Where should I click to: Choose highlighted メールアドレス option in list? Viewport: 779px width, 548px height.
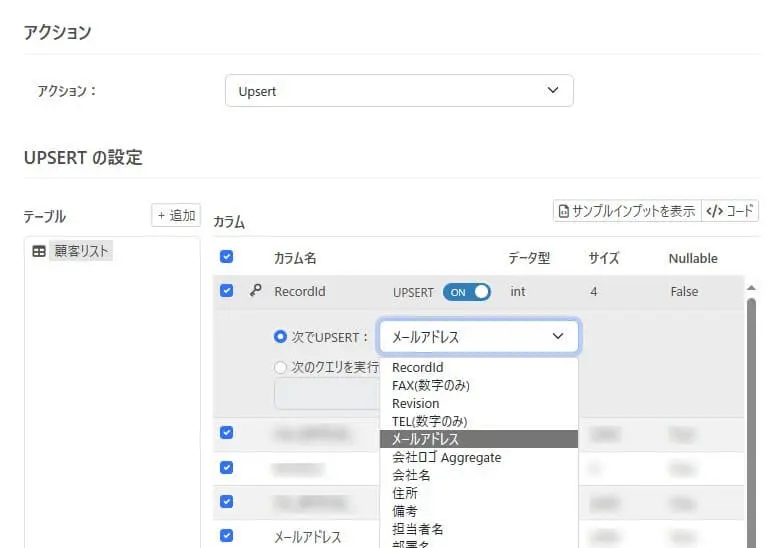(479, 439)
